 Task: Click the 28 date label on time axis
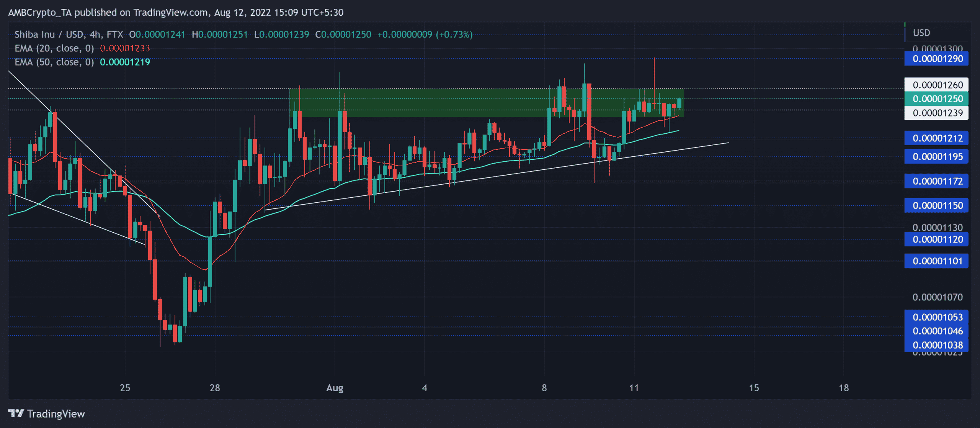tap(215, 388)
